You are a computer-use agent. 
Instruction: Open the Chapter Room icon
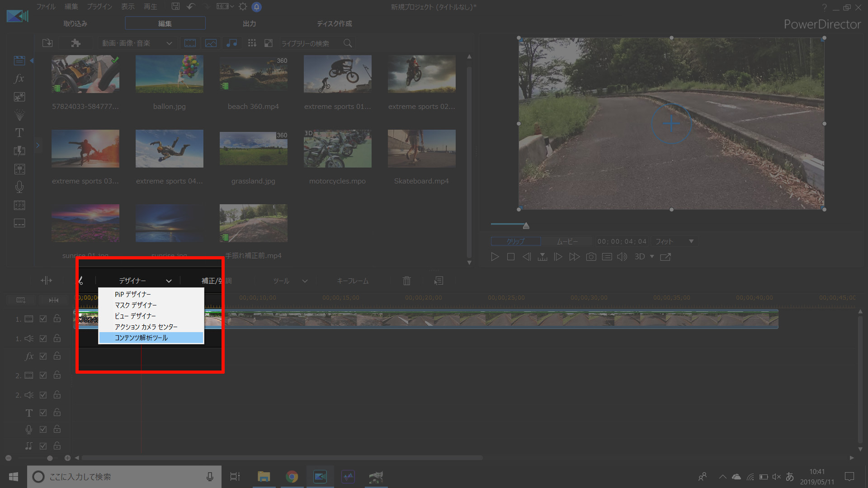tap(19, 205)
